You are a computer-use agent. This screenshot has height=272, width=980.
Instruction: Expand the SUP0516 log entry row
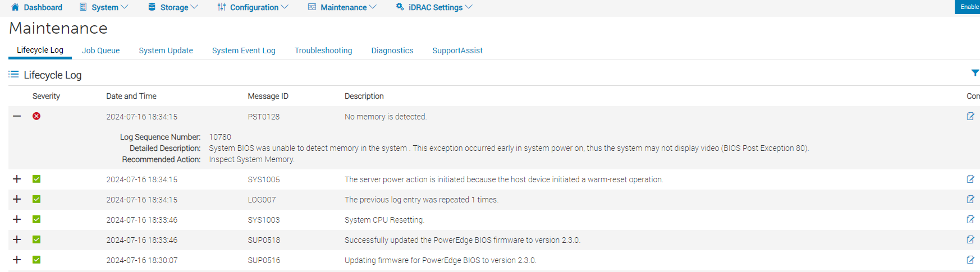pos(17,260)
